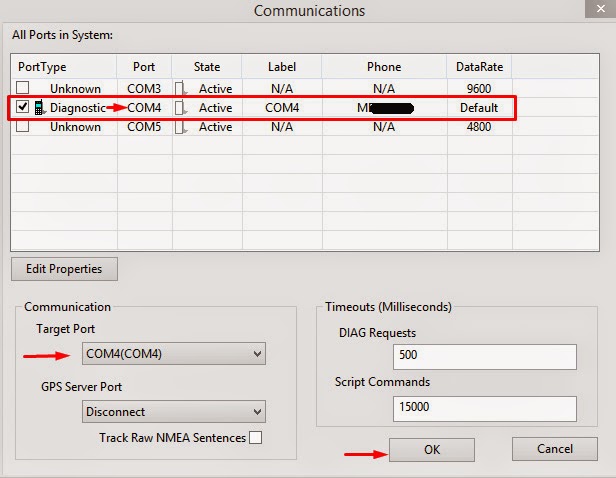Click Unknown port type in COM3 row
616x478 pixels.
pos(75,89)
